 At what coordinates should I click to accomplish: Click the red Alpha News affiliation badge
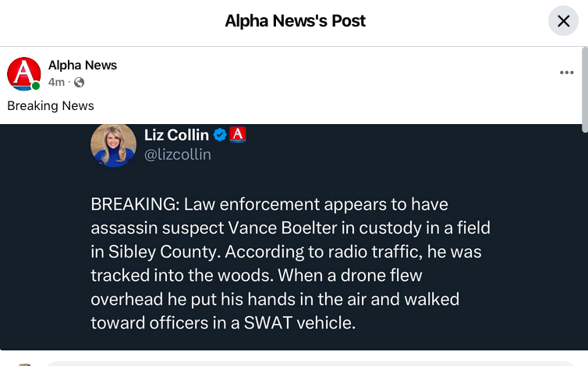(x=238, y=134)
